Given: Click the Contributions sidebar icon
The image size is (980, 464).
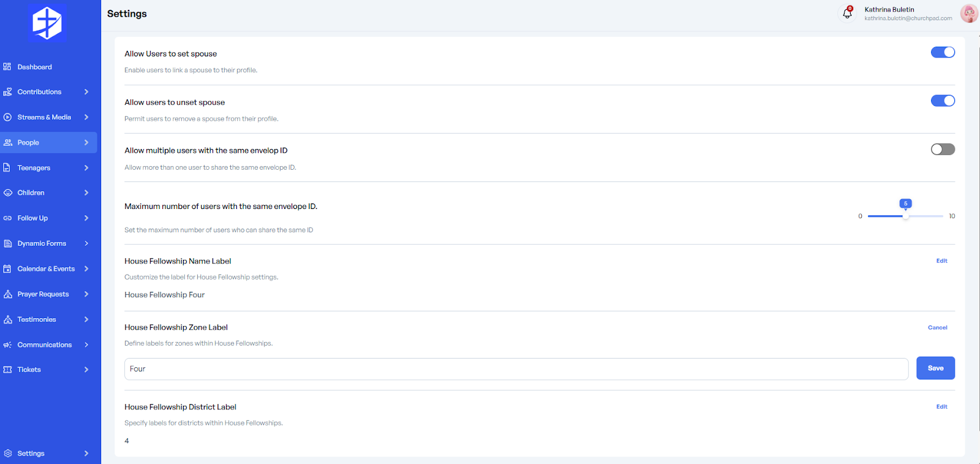Looking at the screenshot, I should pos(7,92).
